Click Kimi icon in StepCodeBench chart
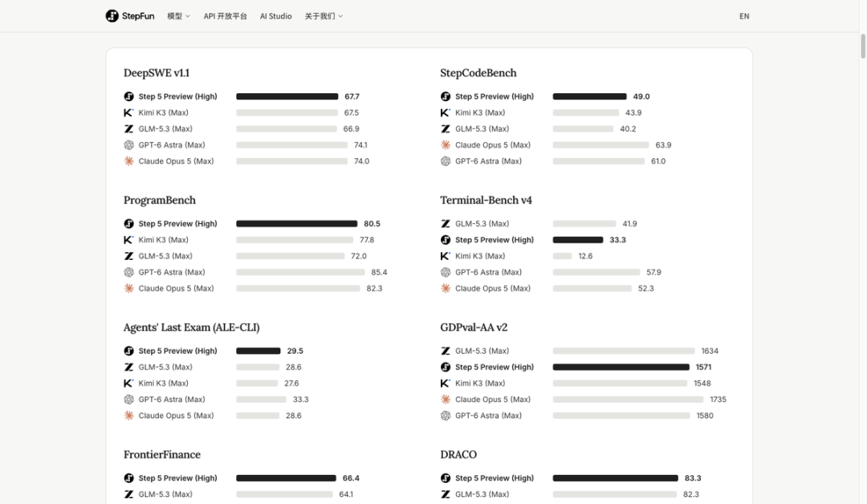The width and height of the screenshot is (867, 504). pyautogui.click(x=446, y=112)
